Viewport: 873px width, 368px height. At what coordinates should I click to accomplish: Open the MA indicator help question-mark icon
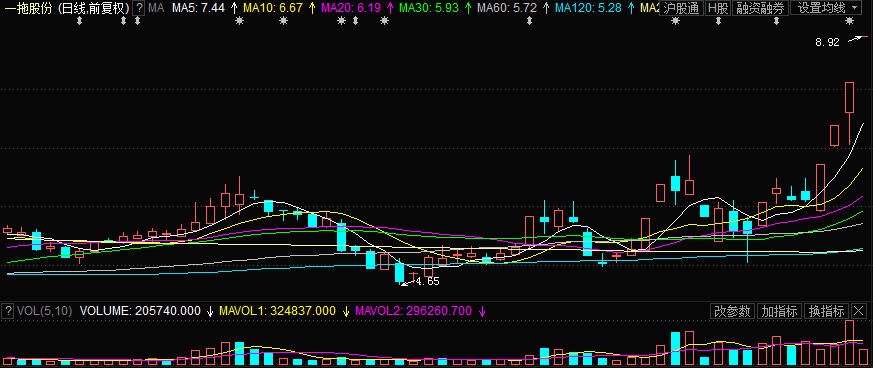(x=138, y=8)
